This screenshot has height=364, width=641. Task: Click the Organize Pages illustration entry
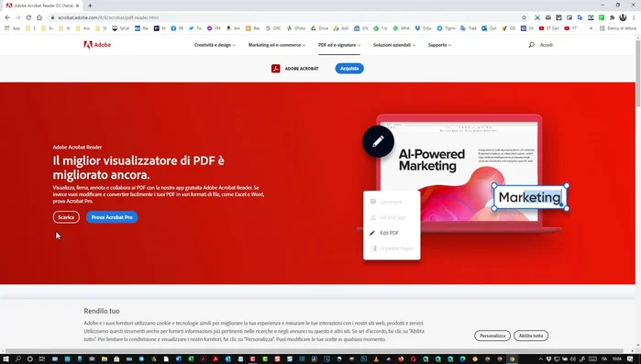tap(392, 248)
